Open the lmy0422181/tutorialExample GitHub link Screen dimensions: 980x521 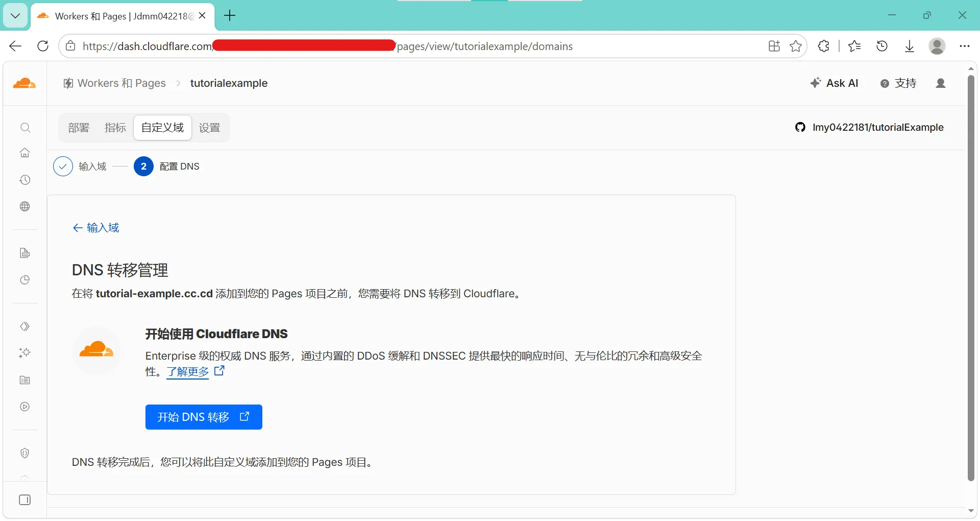[x=869, y=127]
